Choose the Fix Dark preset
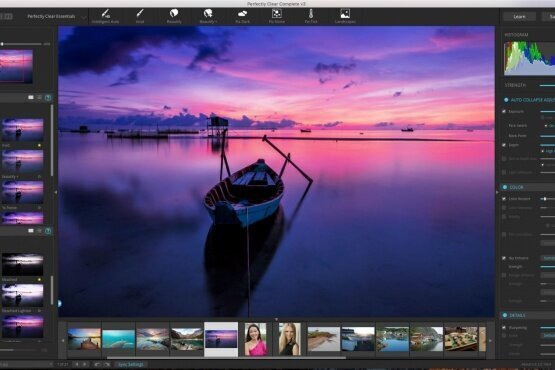555x370 pixels. 242,13
